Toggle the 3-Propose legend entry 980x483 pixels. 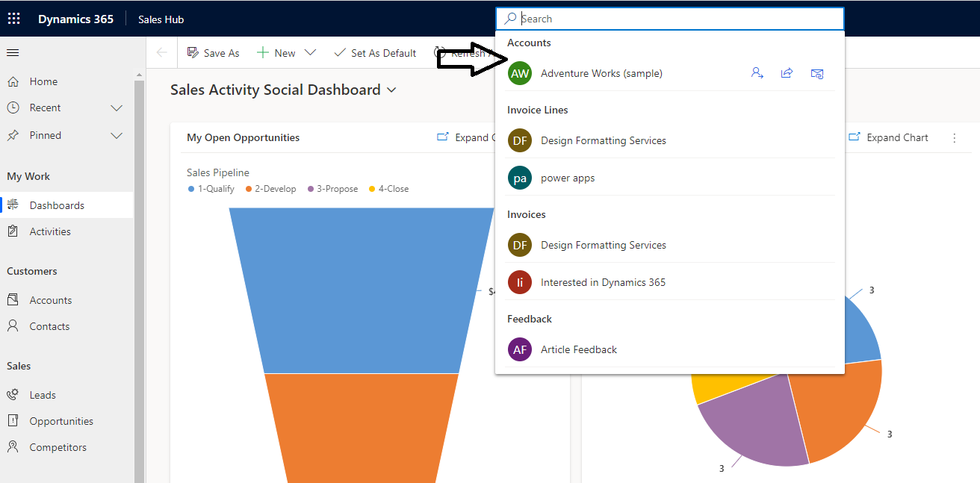pos(332,189)
